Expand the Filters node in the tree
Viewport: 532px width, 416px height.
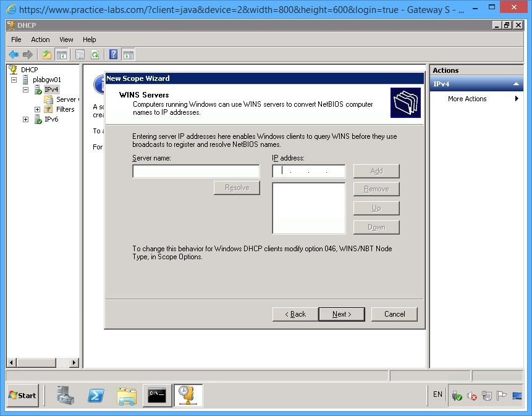click(36, 109)
